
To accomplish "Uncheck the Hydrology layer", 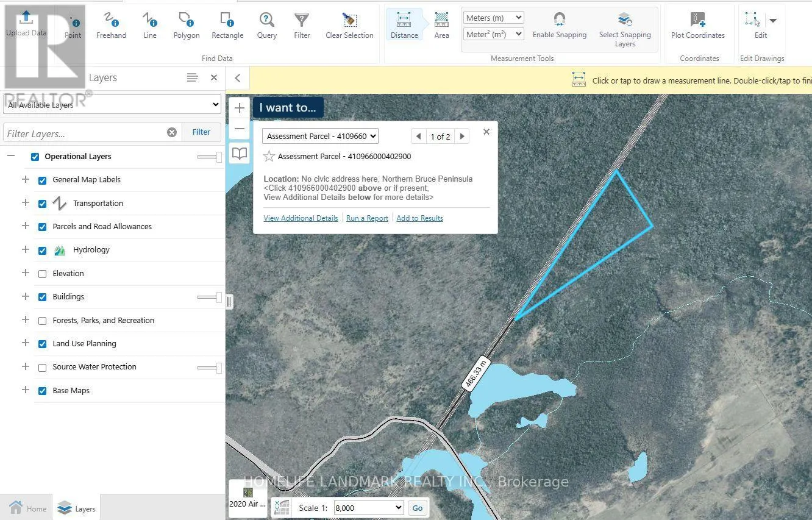I will 43,251.
